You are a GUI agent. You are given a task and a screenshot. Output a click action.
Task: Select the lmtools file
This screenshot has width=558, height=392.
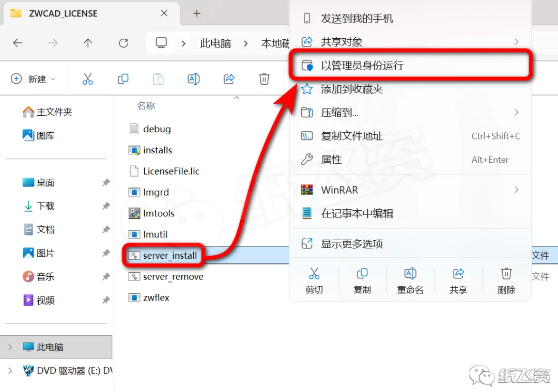click(x=151, y=213)
